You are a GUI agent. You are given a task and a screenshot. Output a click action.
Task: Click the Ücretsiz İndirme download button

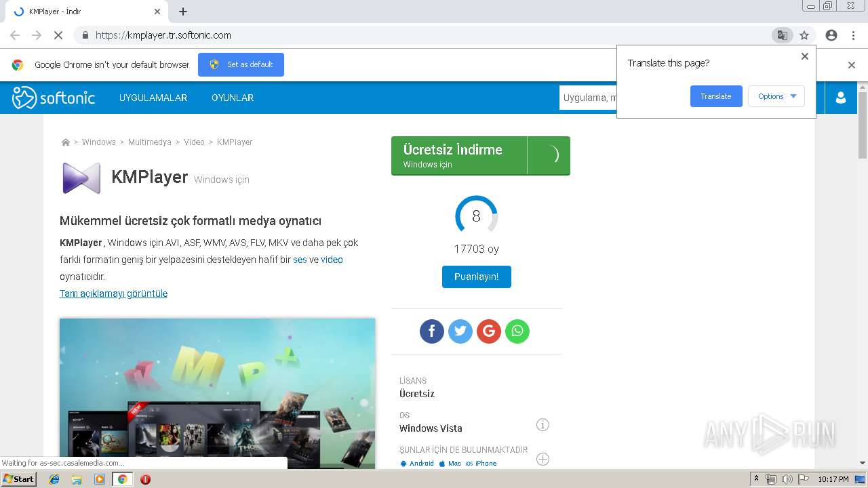pyautogui.click(x=481, y=156)
